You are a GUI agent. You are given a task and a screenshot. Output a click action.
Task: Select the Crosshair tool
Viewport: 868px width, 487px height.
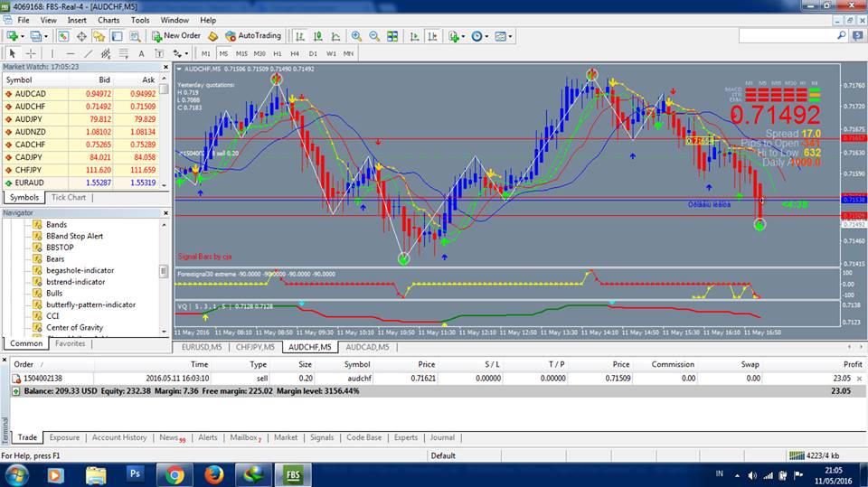pyautogui.click(x=31, y=53)
